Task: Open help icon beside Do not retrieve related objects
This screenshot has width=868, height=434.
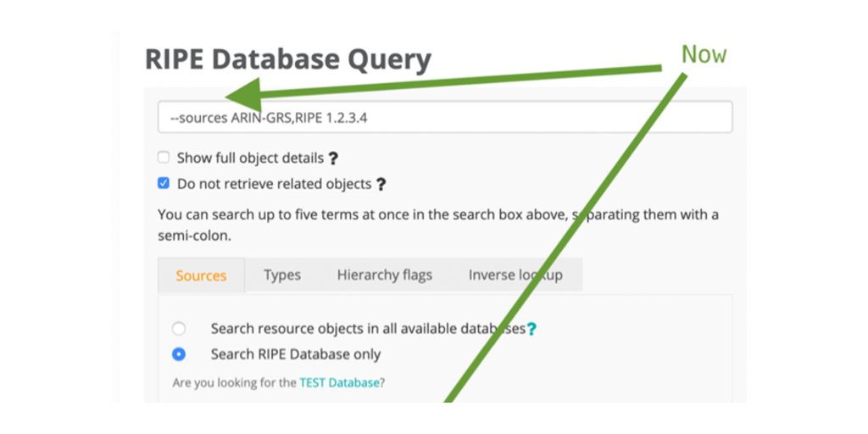Action: 381,184
